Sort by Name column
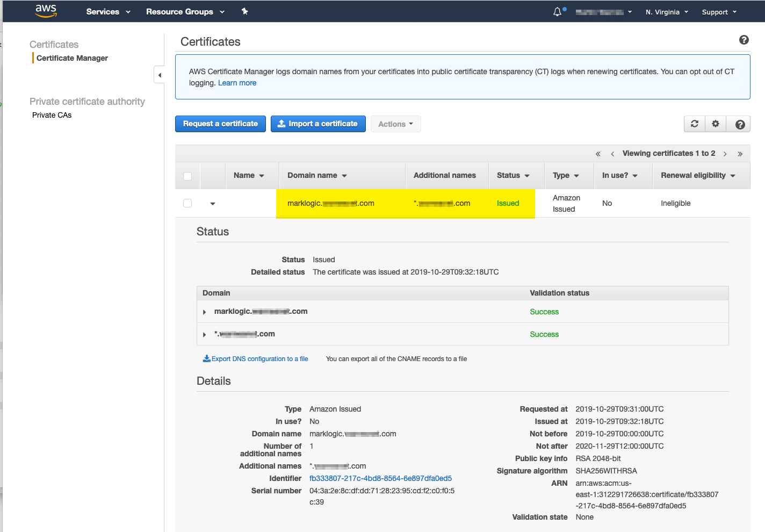This screenshot has width=765, height=532. (x=249, y=175)
